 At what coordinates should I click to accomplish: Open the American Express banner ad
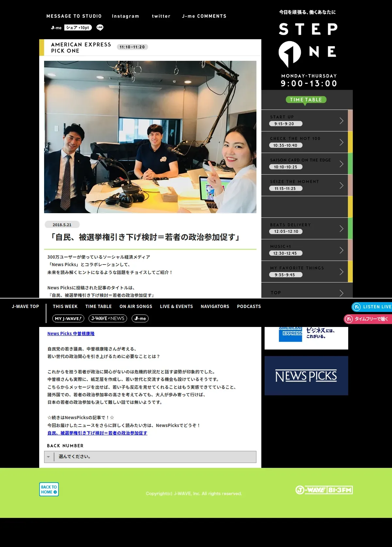click(306, 338)
